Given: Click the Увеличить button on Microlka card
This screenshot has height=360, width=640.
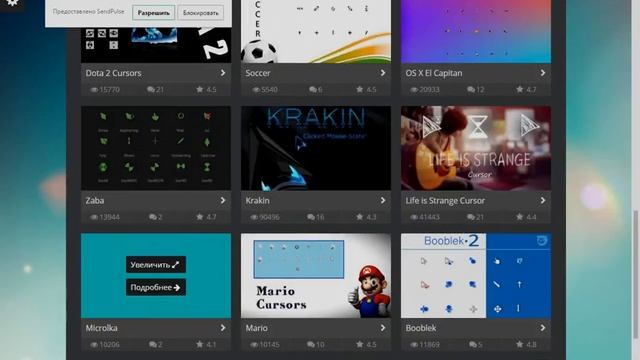Looking at the screenshot, I should [x=156, y=264].
